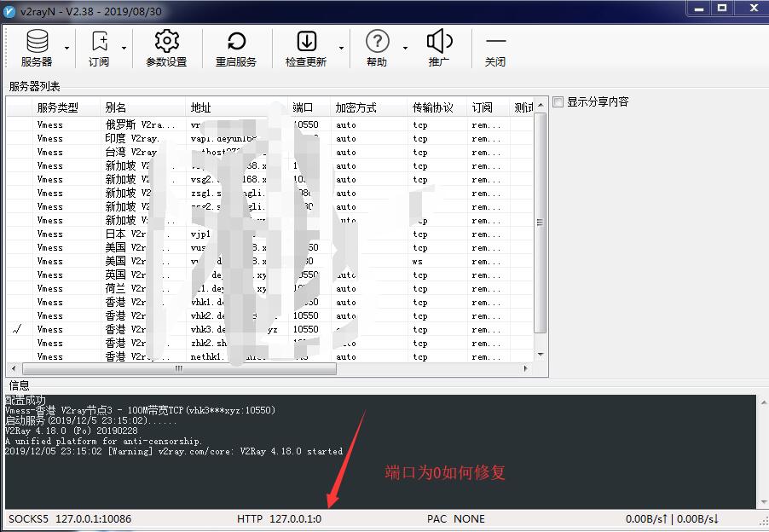Click the '服务器列表' section label
This screenshot has width=769, height=532.
pos(34,87)
